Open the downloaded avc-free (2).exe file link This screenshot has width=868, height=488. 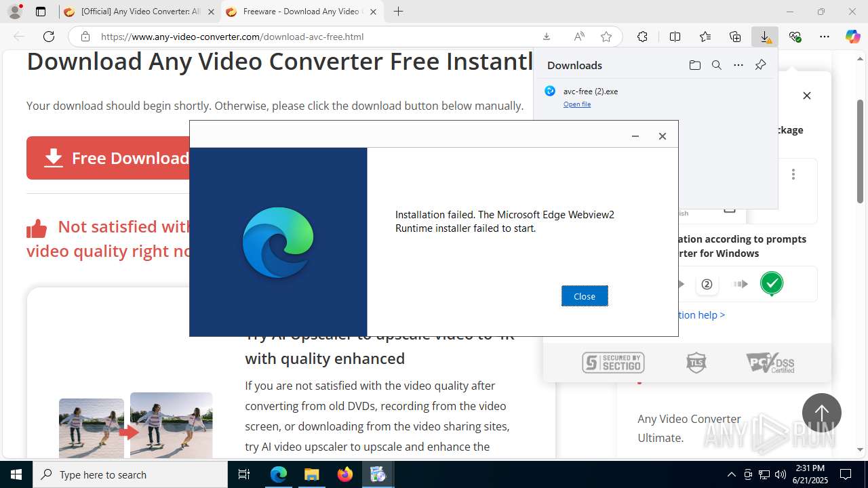pos(577,104)
